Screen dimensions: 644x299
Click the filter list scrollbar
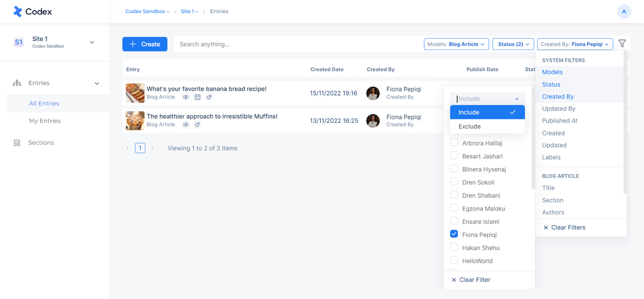[626, 124]
